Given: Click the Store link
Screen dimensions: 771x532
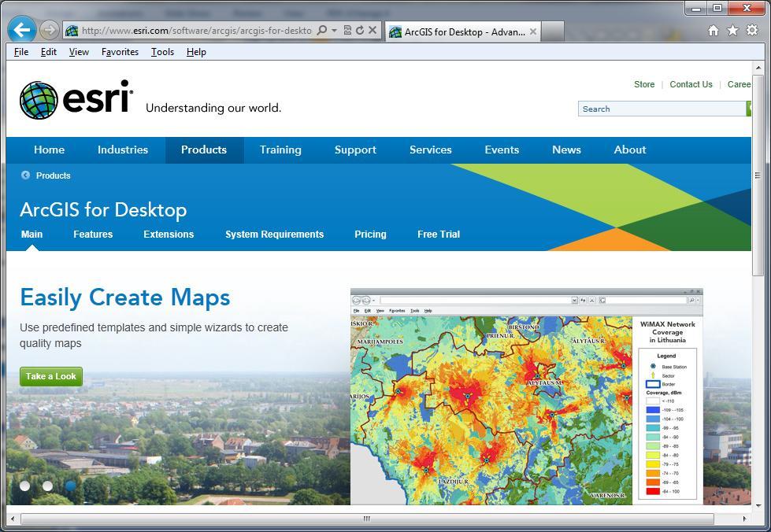Looking at the screenshot, I should pos(644,84).
